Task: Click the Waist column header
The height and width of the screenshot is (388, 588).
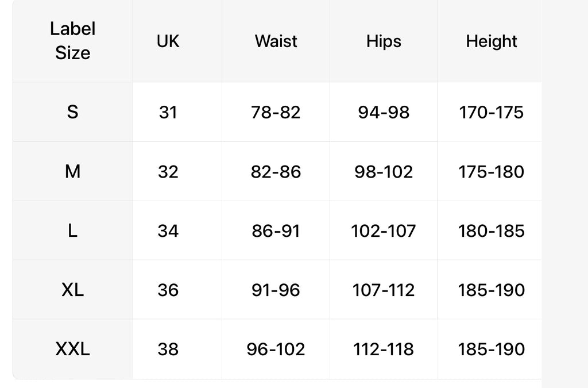Action: [276, 41]
